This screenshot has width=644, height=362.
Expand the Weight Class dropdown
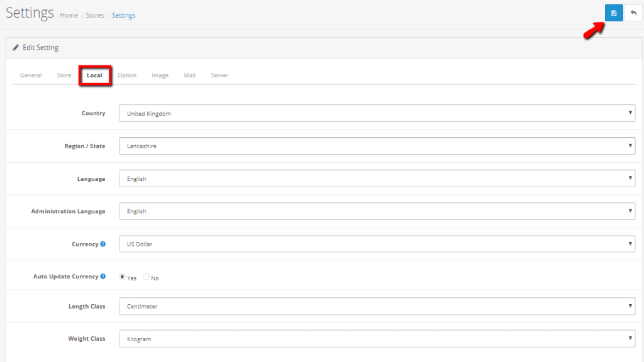click(x=377, y=339)
